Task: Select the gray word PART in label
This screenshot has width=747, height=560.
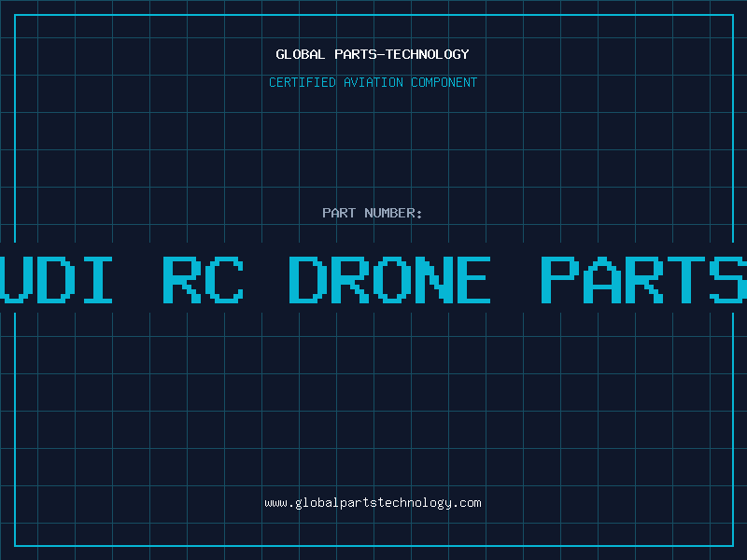Action: (339, 213)
